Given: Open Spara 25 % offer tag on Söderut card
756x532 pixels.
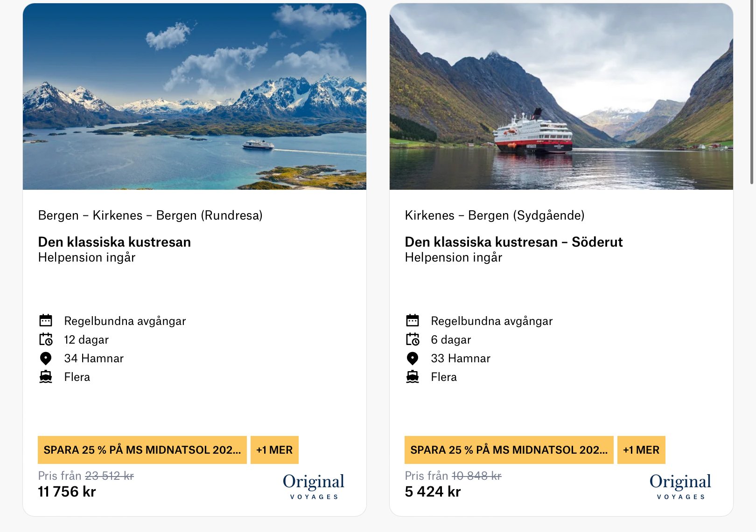Looking at the screenshot, I should tap(509, 450).
